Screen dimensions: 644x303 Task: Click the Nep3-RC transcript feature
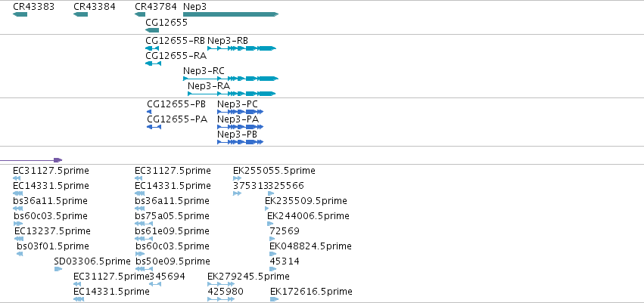pos(231,79)
